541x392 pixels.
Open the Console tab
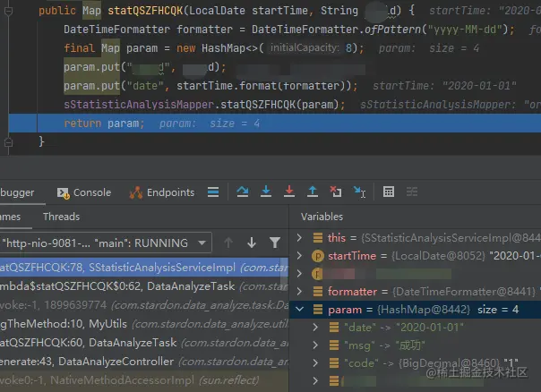(84, 192)
